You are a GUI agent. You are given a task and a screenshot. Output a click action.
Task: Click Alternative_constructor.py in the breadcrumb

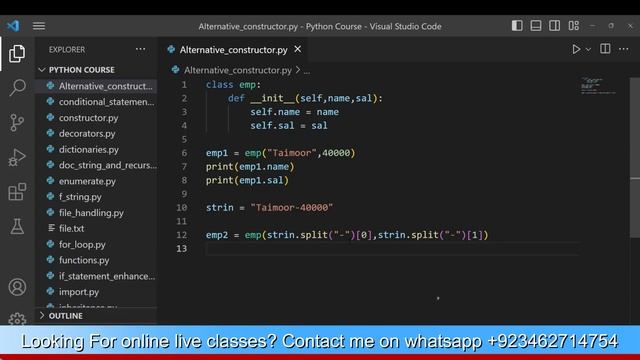(x=238, y=70)
